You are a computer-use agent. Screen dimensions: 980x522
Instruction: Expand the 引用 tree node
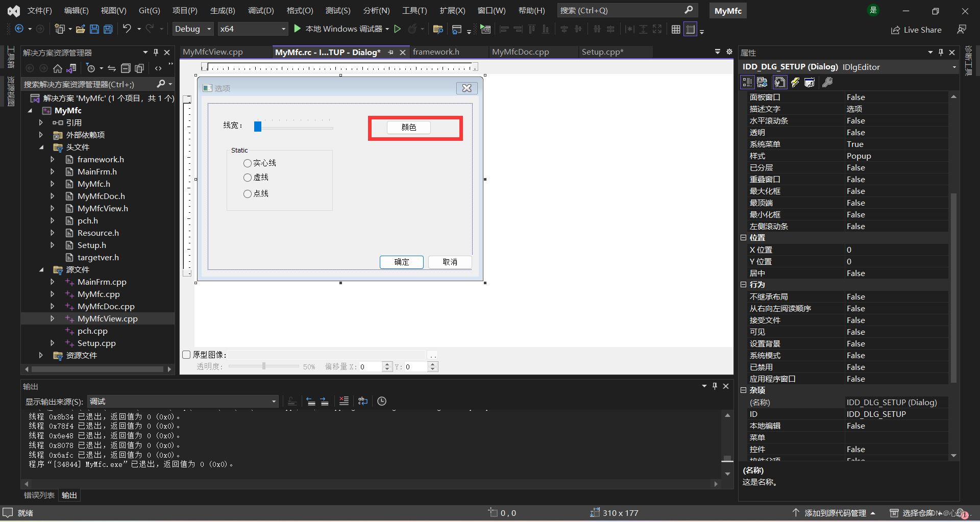41,122
